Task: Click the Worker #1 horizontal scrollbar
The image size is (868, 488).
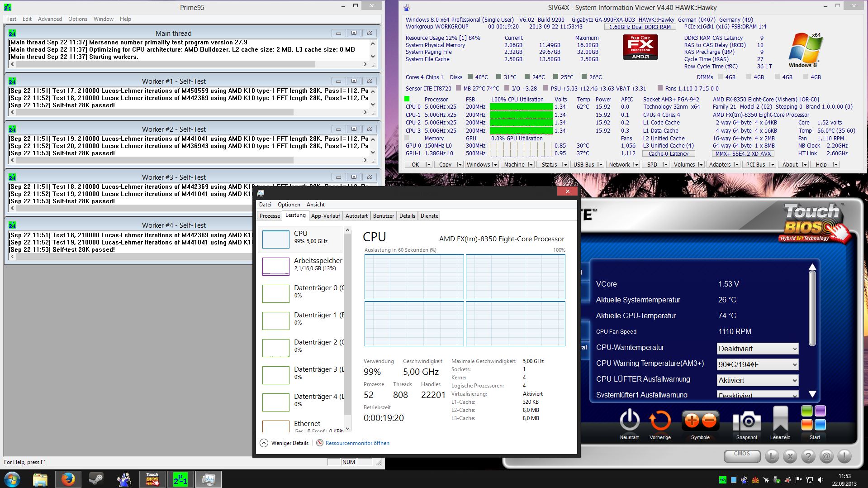Action: (x=189, y=112)
